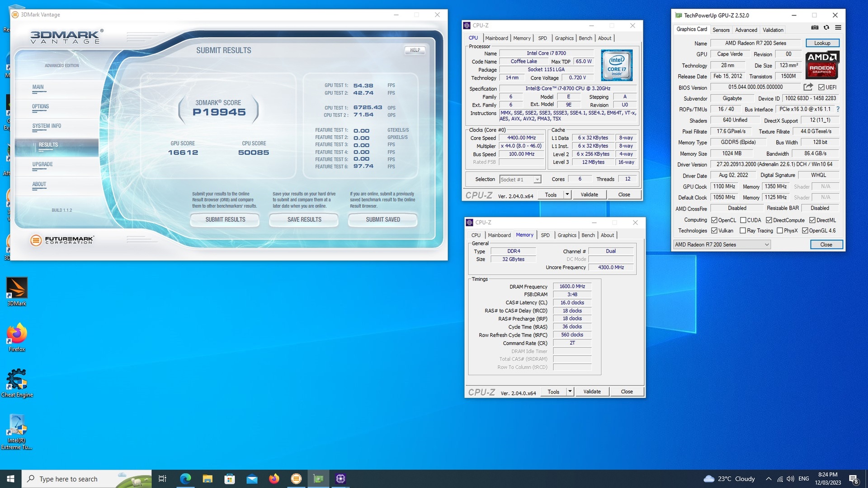Image resolution: width=868 pixels, height=488 pixels.
Task: Click the Help button in 3DMark Vantage
Action: (415, 50)
